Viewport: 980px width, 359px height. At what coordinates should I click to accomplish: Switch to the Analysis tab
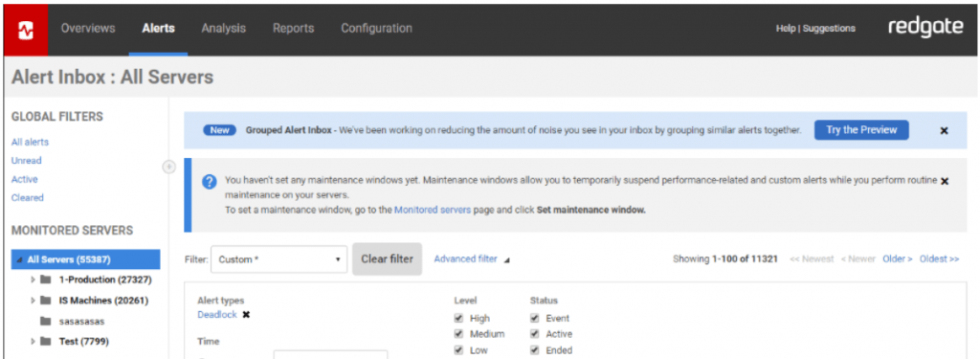click(224, 28)
